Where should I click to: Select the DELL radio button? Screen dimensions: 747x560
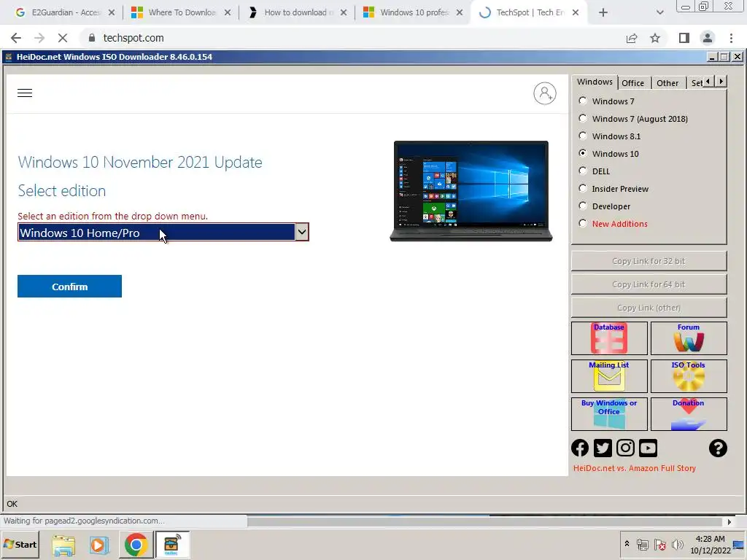point(582,171)
